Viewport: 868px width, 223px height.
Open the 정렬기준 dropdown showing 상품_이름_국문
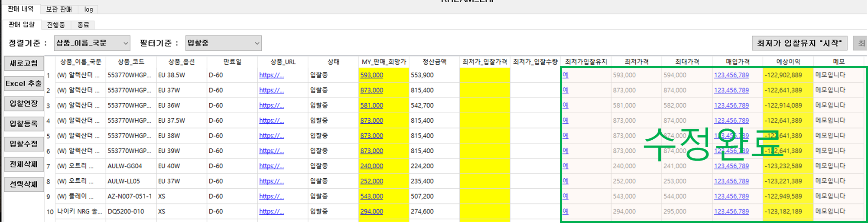click(x=92, y=43)
